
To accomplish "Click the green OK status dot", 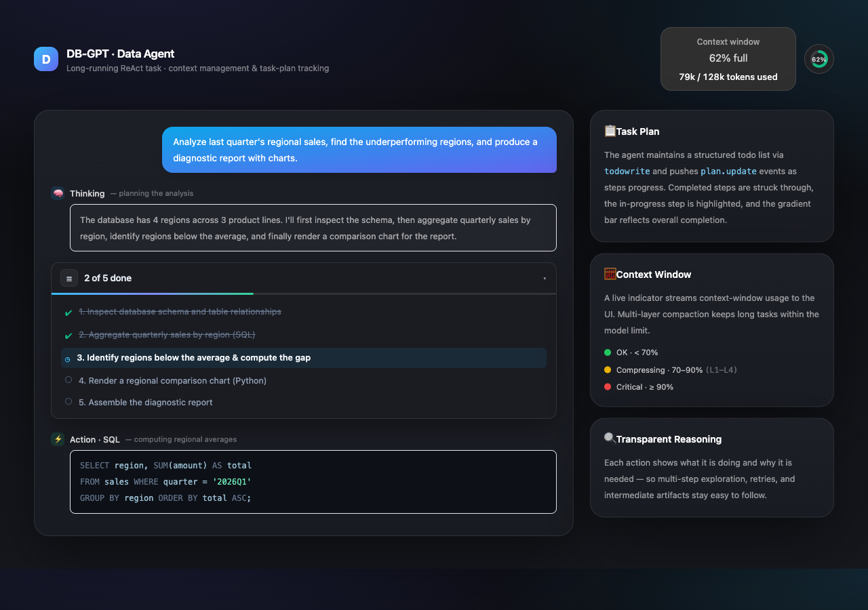I will pos(608,352).
